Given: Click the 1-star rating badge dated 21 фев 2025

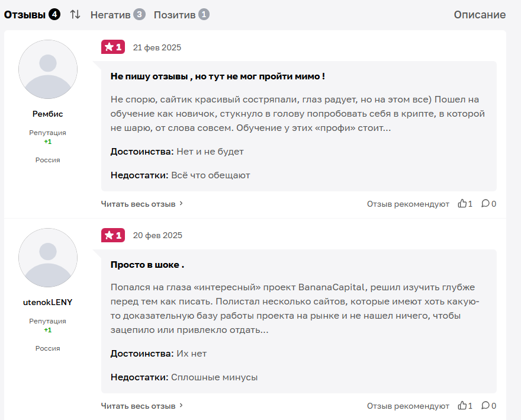Looking at the screenshot, I should point(113,47).
